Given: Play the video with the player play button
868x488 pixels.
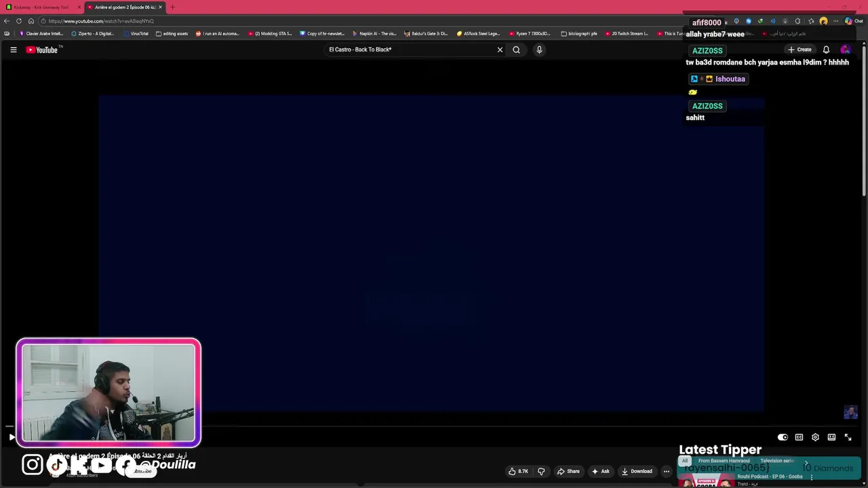Looking at the screenshot, I should coord(12,437).
